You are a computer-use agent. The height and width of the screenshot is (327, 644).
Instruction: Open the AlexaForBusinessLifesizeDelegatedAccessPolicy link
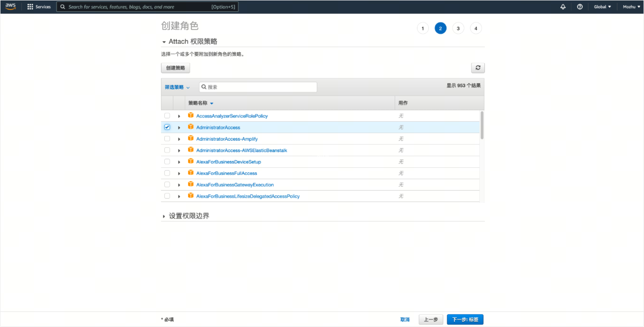click(248, 196)
